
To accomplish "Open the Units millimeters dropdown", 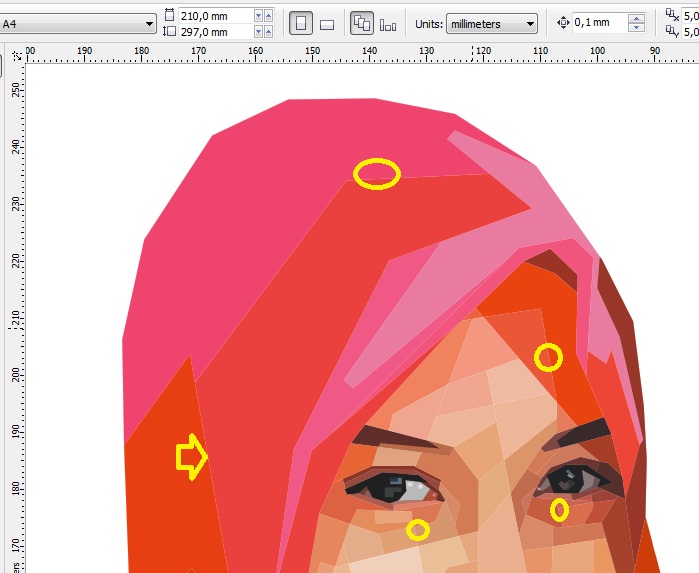I will [492, 24].
